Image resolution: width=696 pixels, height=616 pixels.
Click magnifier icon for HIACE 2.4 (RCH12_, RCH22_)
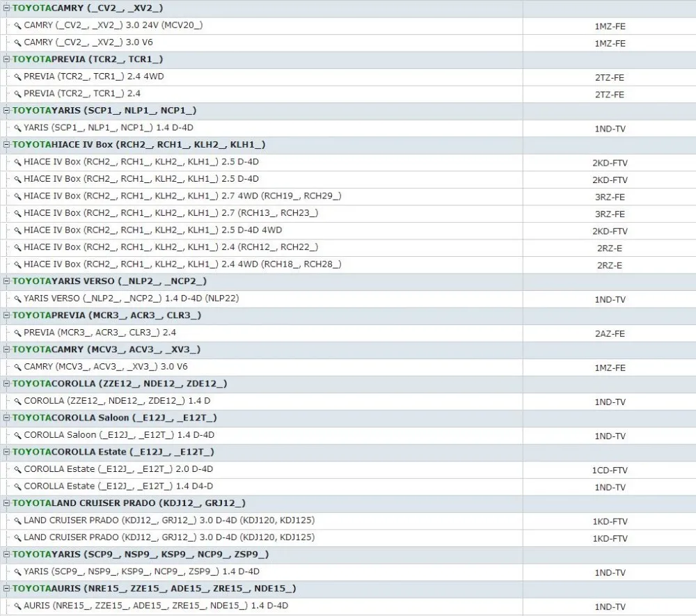[x=17, y=248]
